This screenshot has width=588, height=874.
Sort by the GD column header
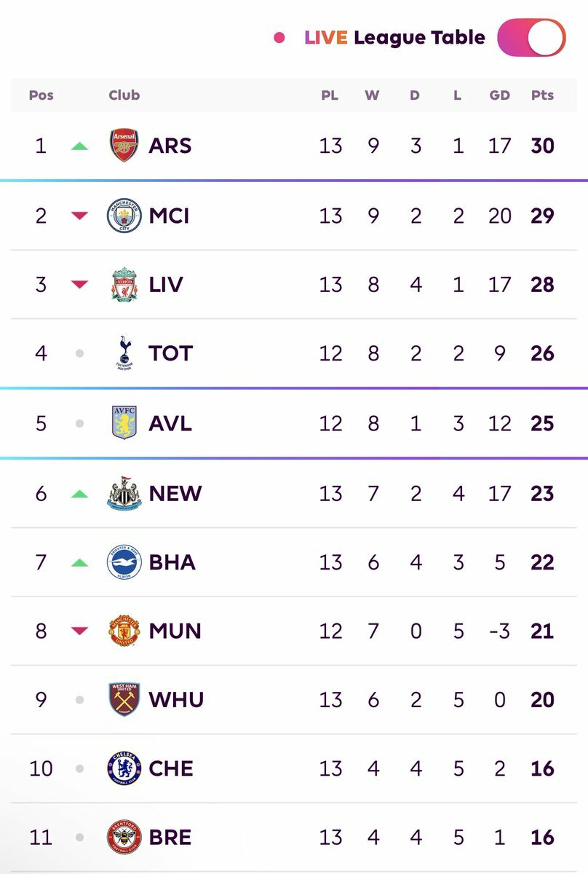click(x=500, y=95)
